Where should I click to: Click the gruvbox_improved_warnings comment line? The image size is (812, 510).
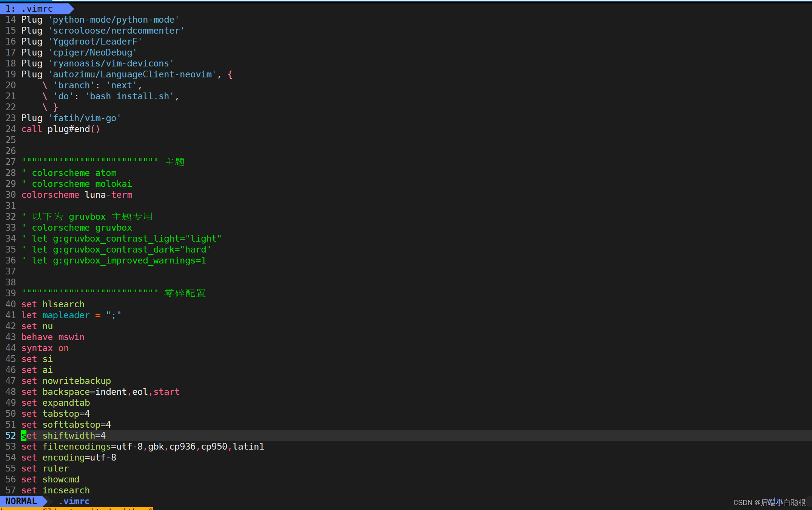tap(114, 260)
